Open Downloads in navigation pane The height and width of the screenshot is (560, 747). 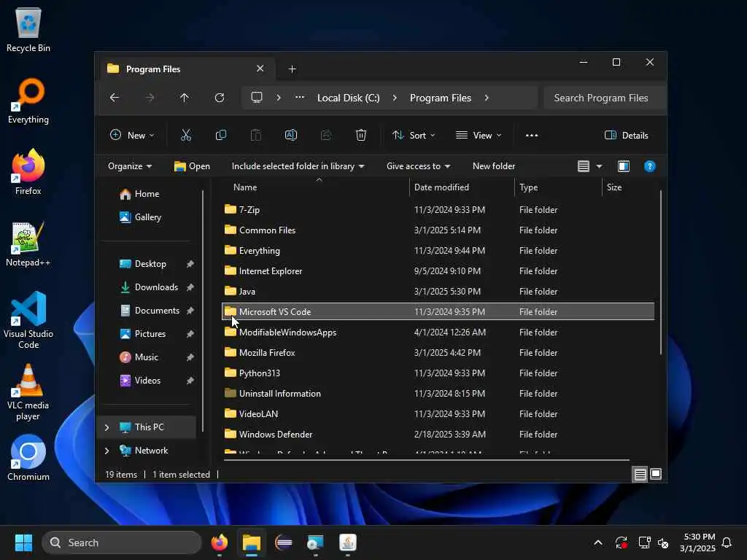pyautogui.click(x=150, y=287)
